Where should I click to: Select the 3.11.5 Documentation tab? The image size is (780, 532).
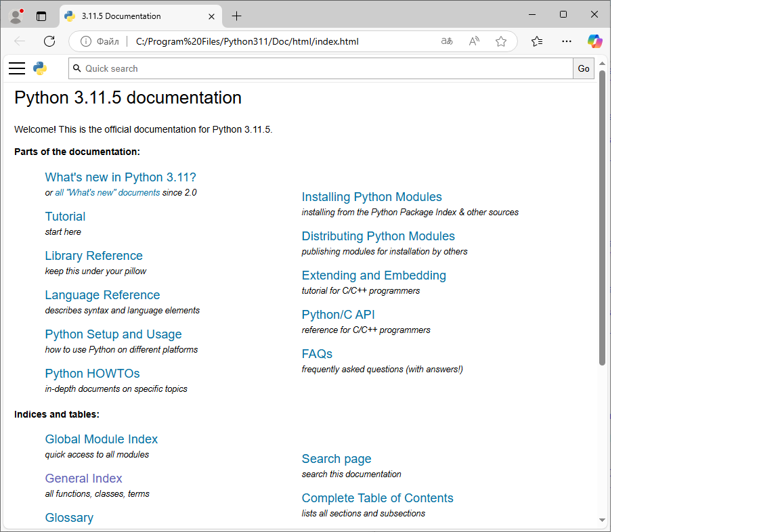pos(141,16)
